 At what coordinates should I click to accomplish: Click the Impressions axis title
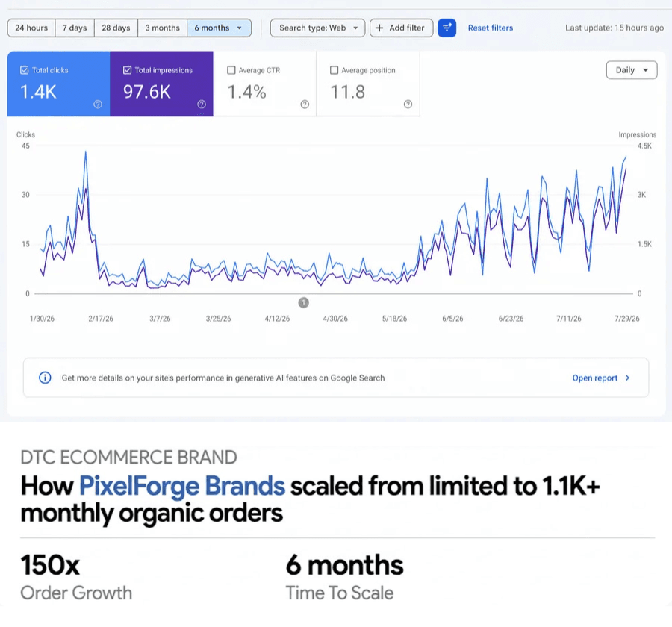638,134
